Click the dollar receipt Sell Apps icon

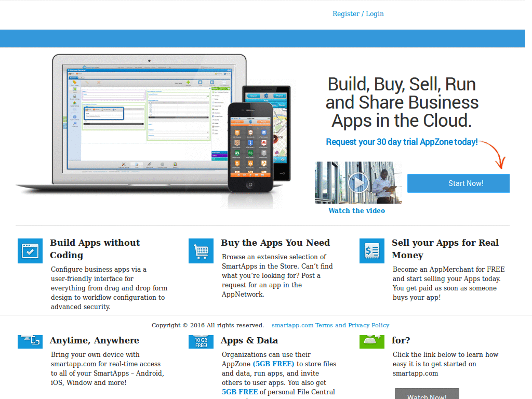(372, 251)
